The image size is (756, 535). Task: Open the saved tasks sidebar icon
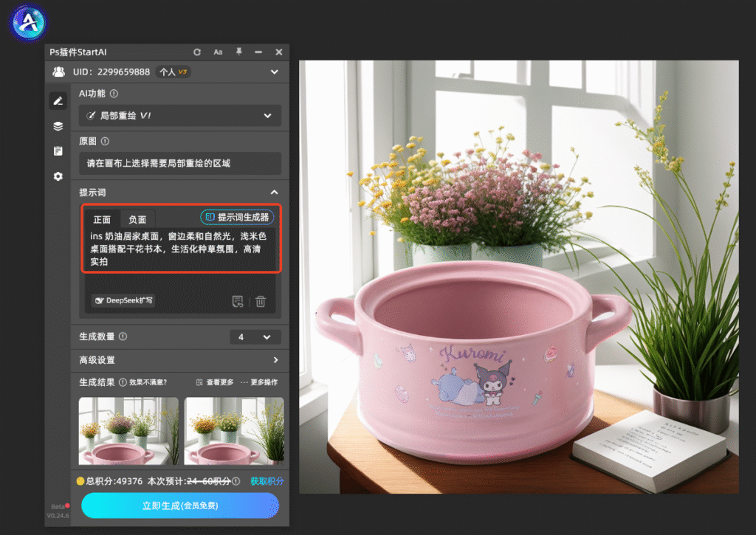(x=58, y=151)
